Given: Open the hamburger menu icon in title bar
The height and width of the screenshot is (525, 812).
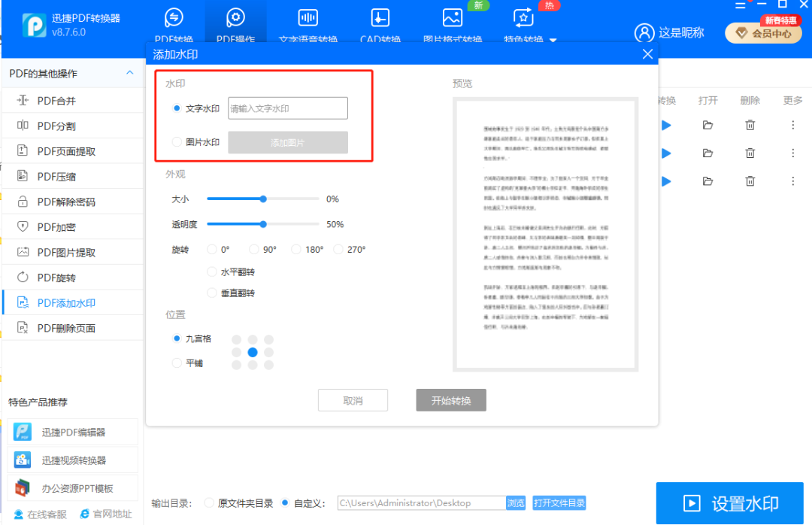Looking at the screenshot, I should (741, 5).
